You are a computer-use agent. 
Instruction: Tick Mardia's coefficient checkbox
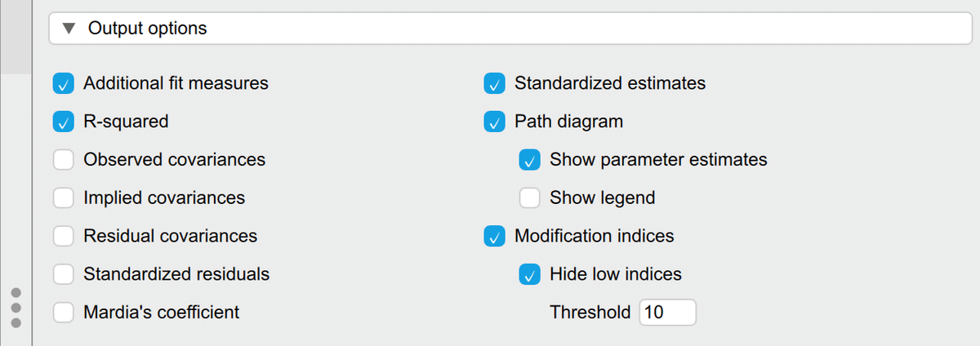(x=64, y=313)
